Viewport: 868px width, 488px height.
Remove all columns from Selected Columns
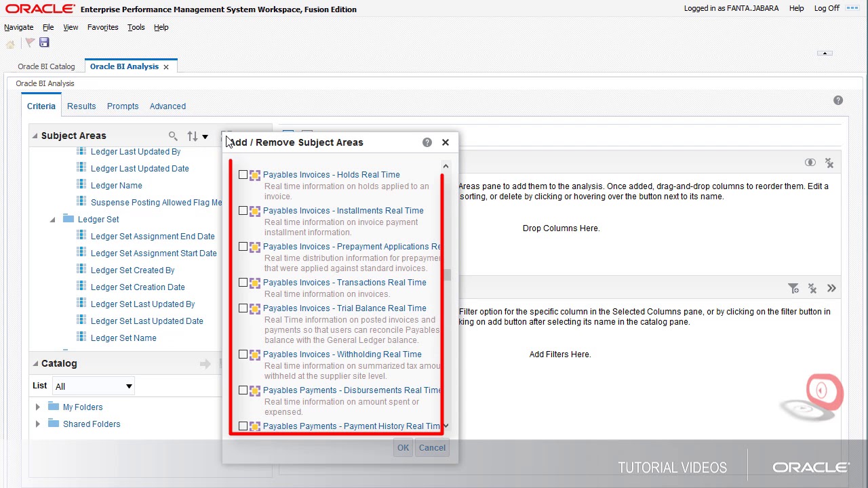click(x=829, y=163)
